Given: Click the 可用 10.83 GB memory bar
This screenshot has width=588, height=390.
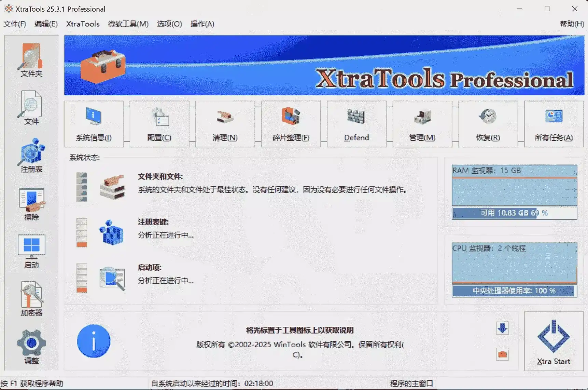Looking at the screenshot, I should point(514,213).
